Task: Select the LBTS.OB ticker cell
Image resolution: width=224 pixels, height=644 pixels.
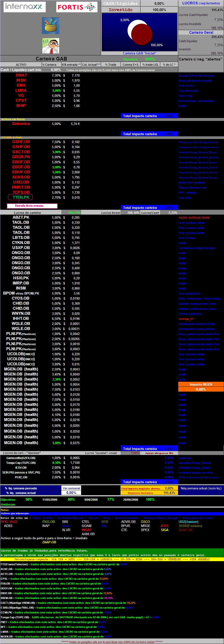Action: [21, 238]
